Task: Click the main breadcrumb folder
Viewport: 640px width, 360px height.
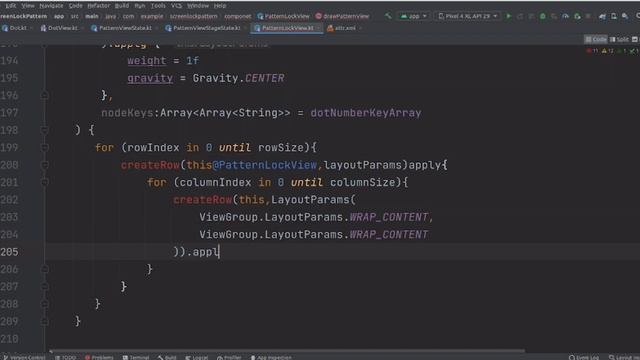Action: tap(91, 16)
